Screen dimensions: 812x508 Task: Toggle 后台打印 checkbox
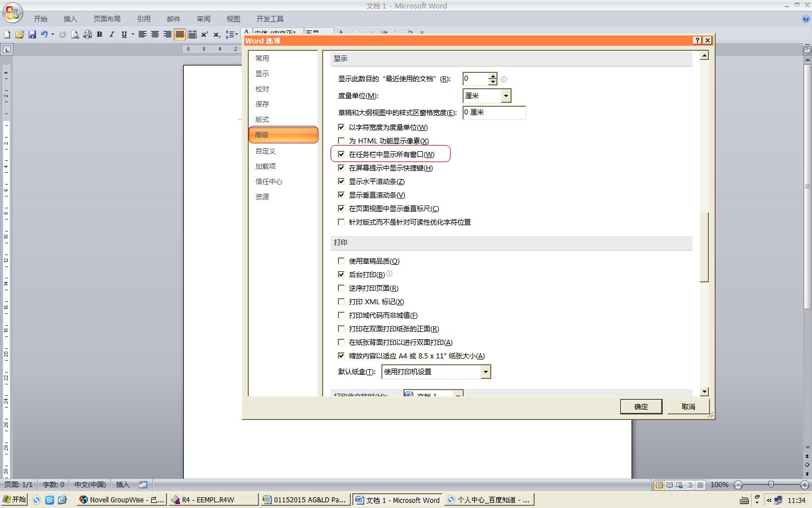tap(341, 274)
